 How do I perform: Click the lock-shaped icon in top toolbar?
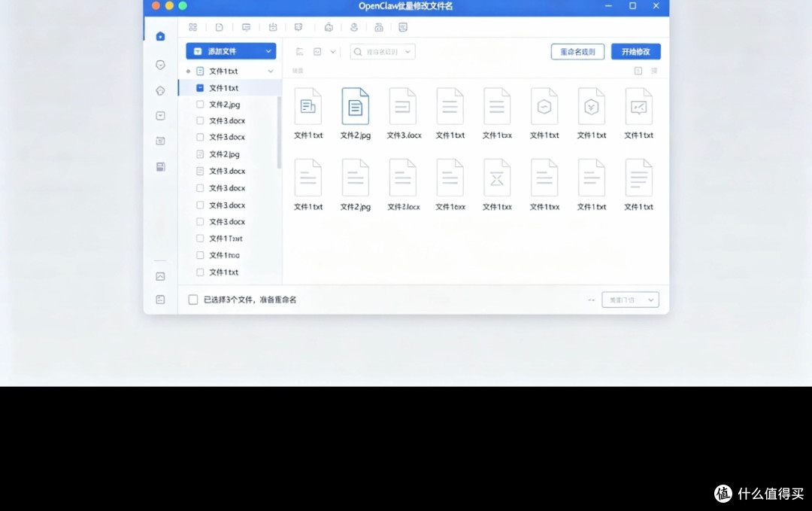click(x=379, y=27)
